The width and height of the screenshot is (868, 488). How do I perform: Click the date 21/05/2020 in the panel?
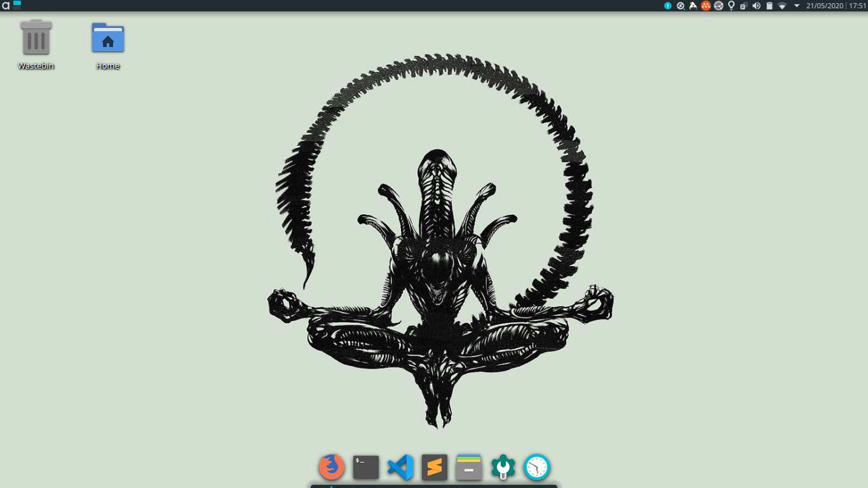click(x=825, y=6)
